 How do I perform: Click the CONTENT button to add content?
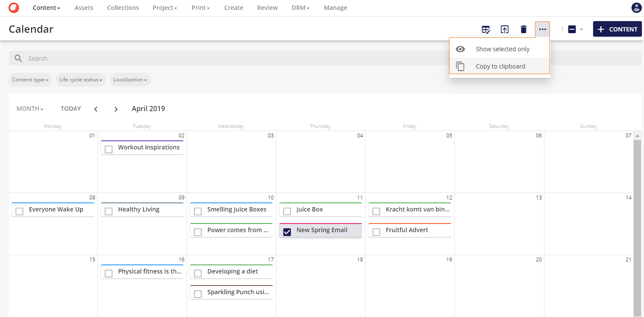617,29
